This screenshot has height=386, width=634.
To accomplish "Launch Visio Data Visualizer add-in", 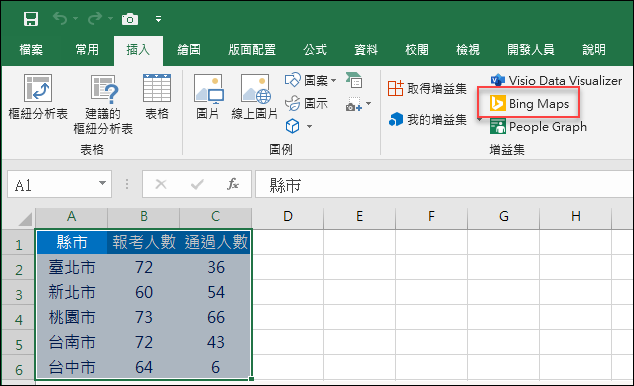I will click(x=556, y=80).
